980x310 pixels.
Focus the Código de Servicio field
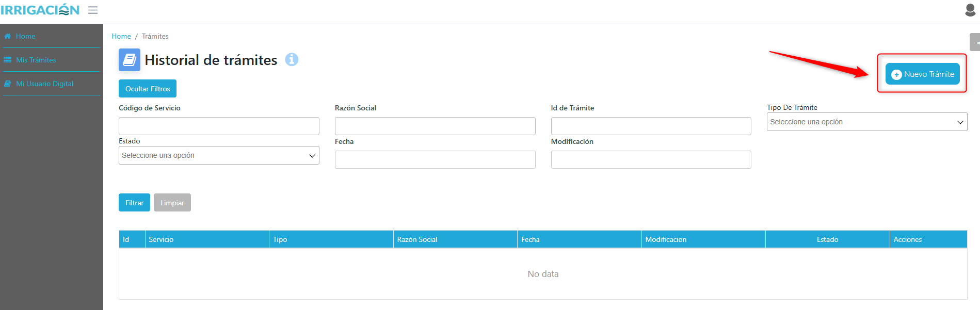coord(219,126)
